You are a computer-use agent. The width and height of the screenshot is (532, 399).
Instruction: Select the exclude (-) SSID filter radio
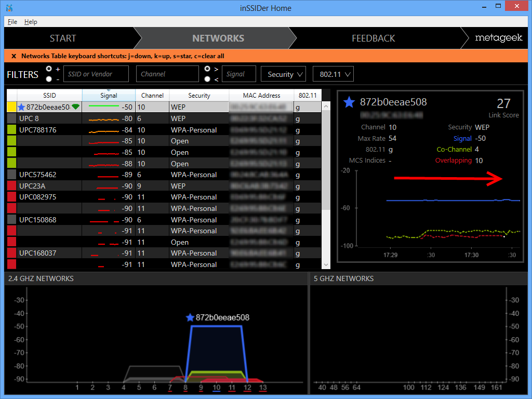[x=49, y=79]
